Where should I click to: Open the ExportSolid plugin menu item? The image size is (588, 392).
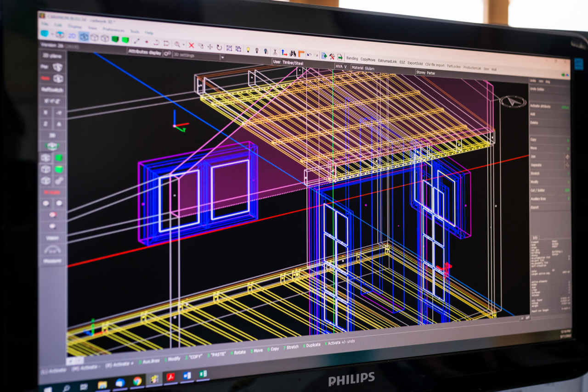[x=415, y=63]
